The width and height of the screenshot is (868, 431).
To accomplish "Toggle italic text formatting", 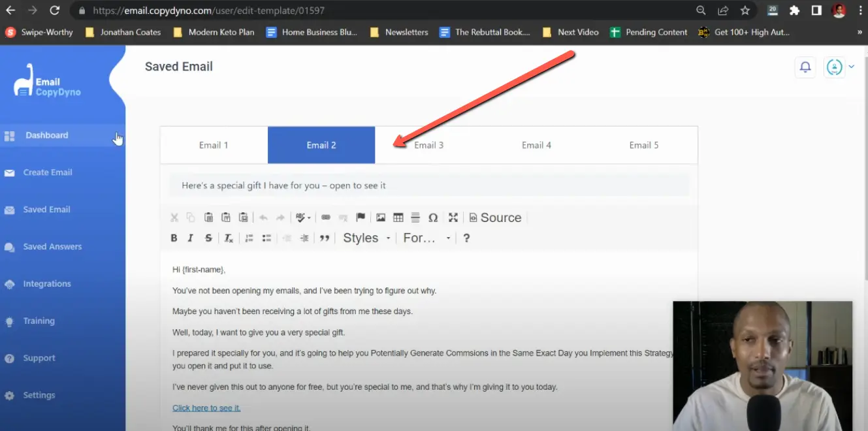I will click(x=189, y=238).
